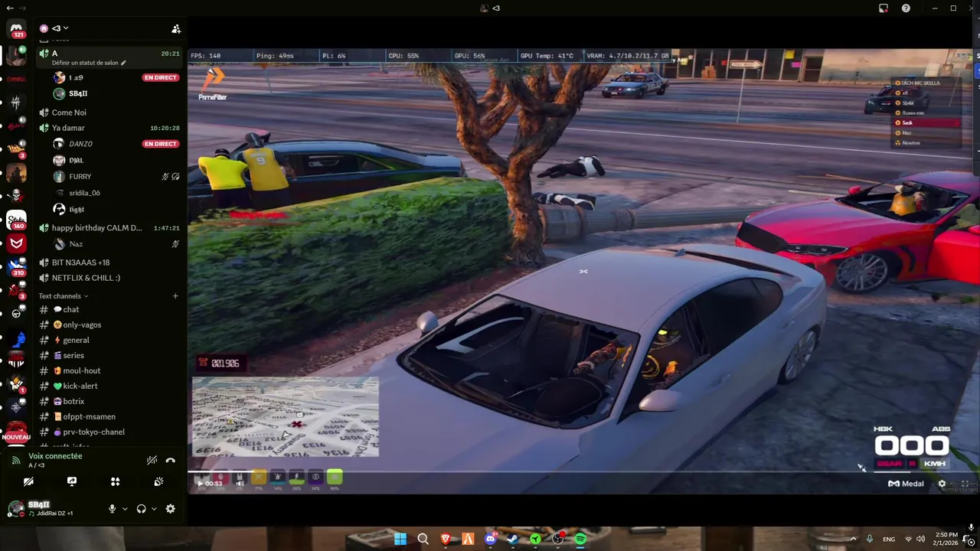Open Brave browser from taskbar

pyautogui.click(x=446, y=540)
